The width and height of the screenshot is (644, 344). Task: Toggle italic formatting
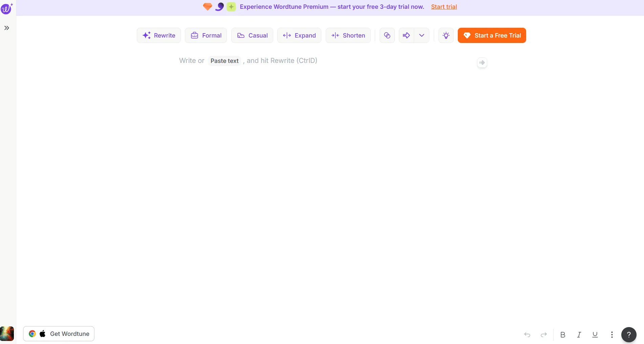579,335
